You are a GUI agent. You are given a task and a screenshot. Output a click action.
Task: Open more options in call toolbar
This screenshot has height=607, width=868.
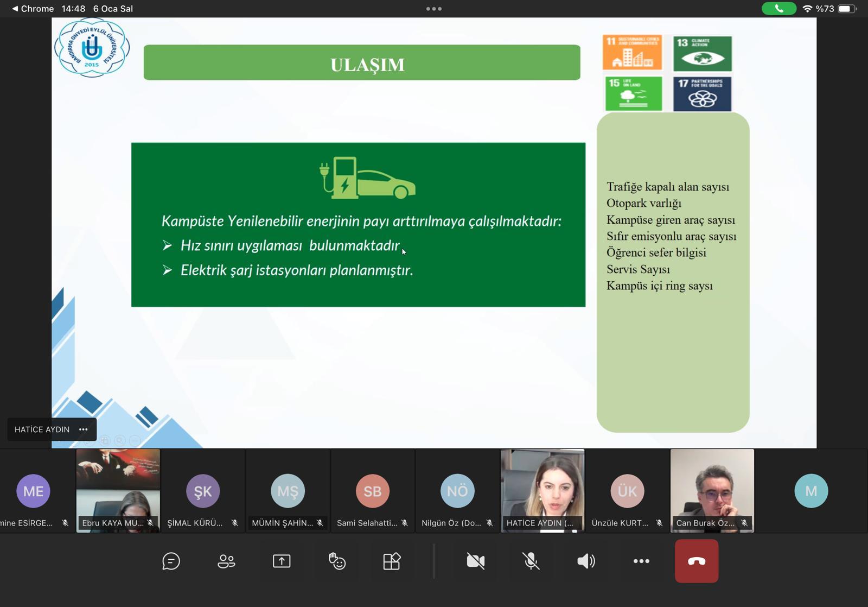[x=641, y=561]
